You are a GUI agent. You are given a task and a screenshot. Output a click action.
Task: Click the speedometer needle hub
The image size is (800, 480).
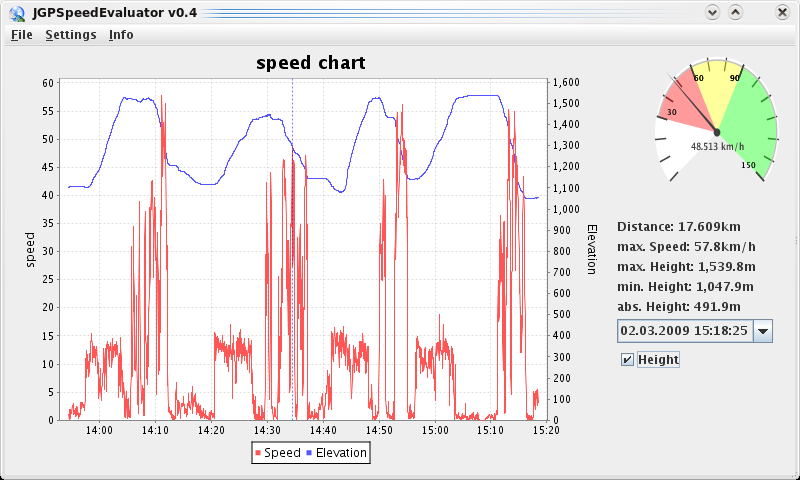click(x=716, y=132)
